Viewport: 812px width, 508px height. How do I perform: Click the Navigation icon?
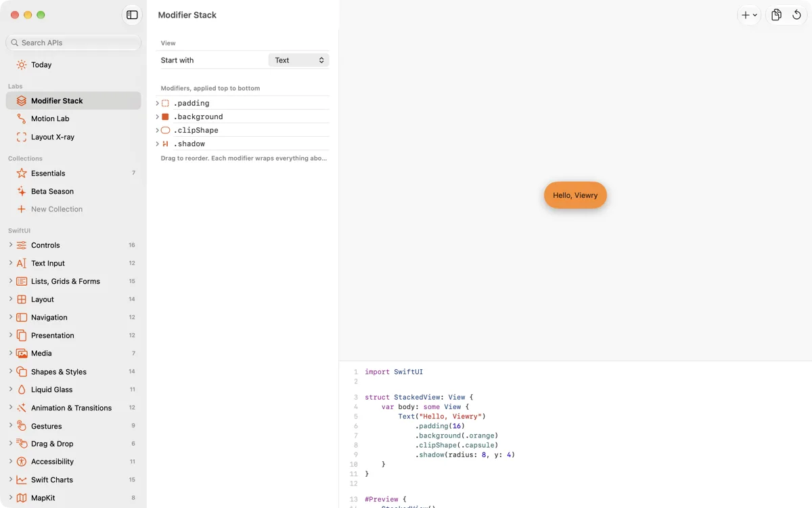pyautogui.click(x=22, y=318)
